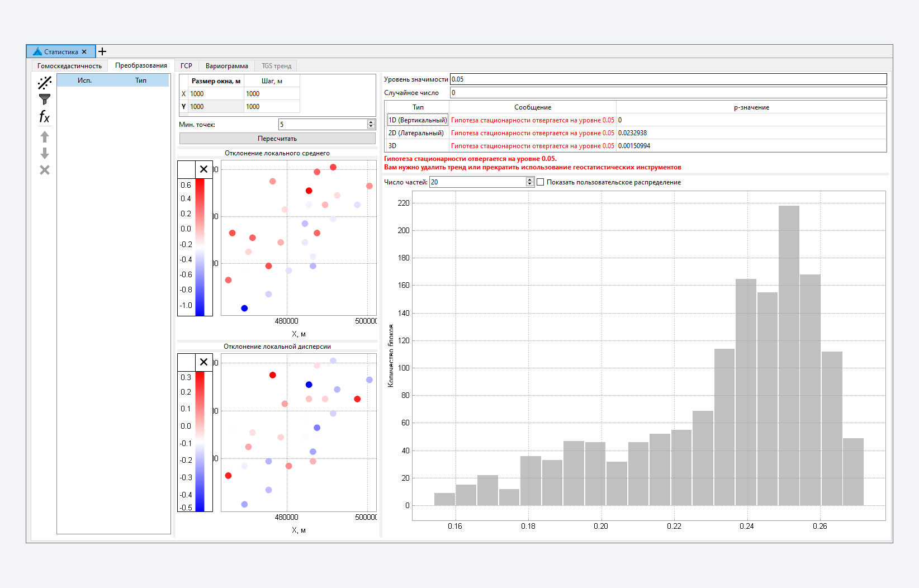Click Размер окна, м header
This screenshot has height=588, width=919.
[216, 81]
